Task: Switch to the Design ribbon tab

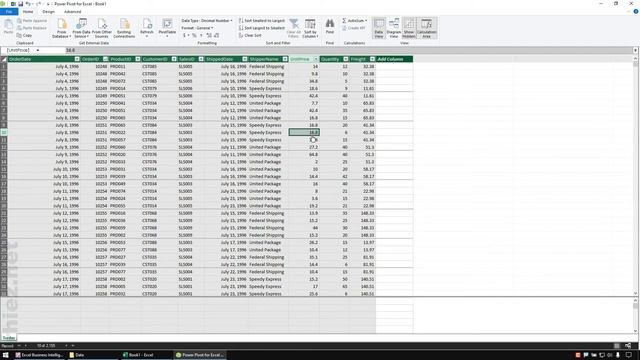Action: tap(48, 11)
